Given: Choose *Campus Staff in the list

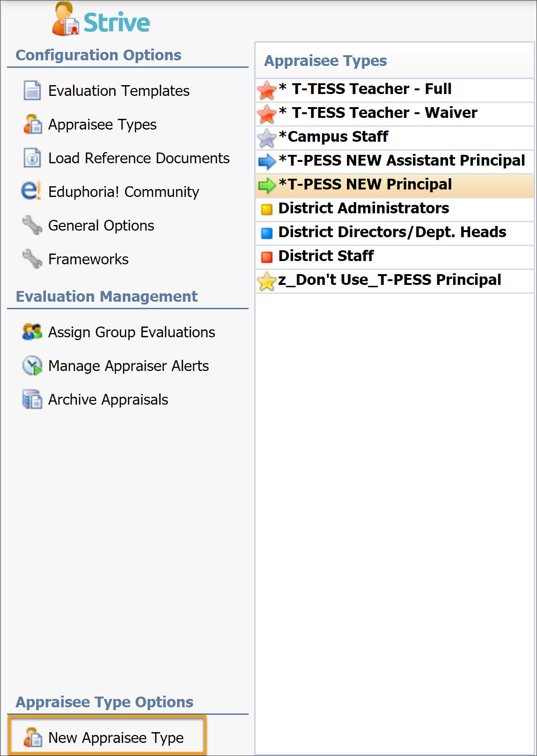Looking at the screenshot, I should pos(395,137).
